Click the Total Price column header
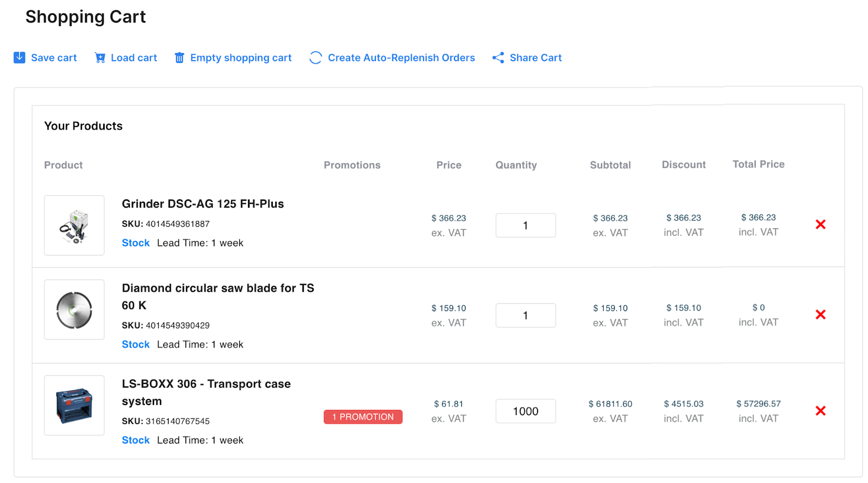Image resolution: width=868 pixels, height=483 pixels. click(x=758, y=164)
